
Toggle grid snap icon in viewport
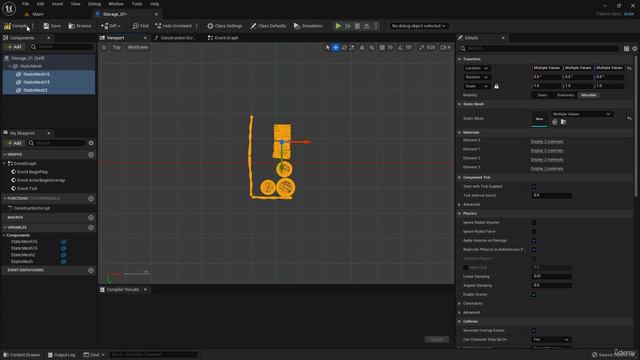click(x=382, y=47)
